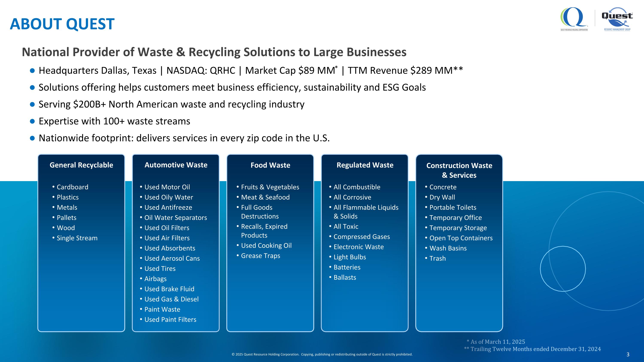Click the copyright notice at slide bottom

click(x=322, y=354)
